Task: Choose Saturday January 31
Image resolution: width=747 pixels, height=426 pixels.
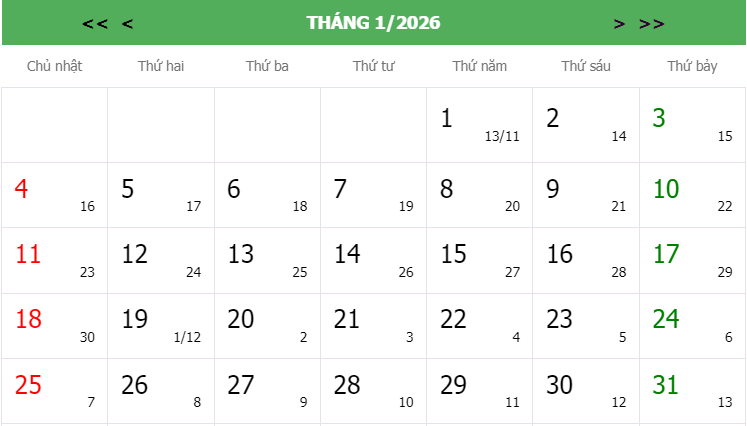Action: coord(692,390)
